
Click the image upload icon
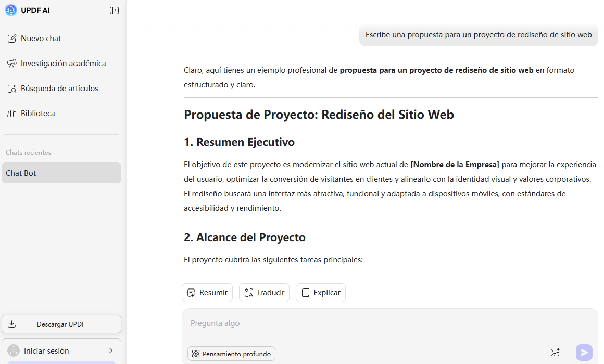pyautogui.click(x=555, y=352)
